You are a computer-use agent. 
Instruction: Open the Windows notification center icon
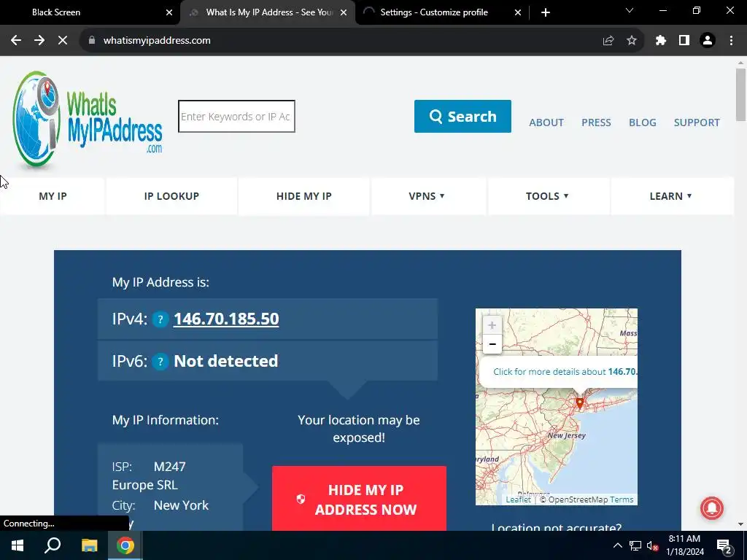[x=724, y=545]
